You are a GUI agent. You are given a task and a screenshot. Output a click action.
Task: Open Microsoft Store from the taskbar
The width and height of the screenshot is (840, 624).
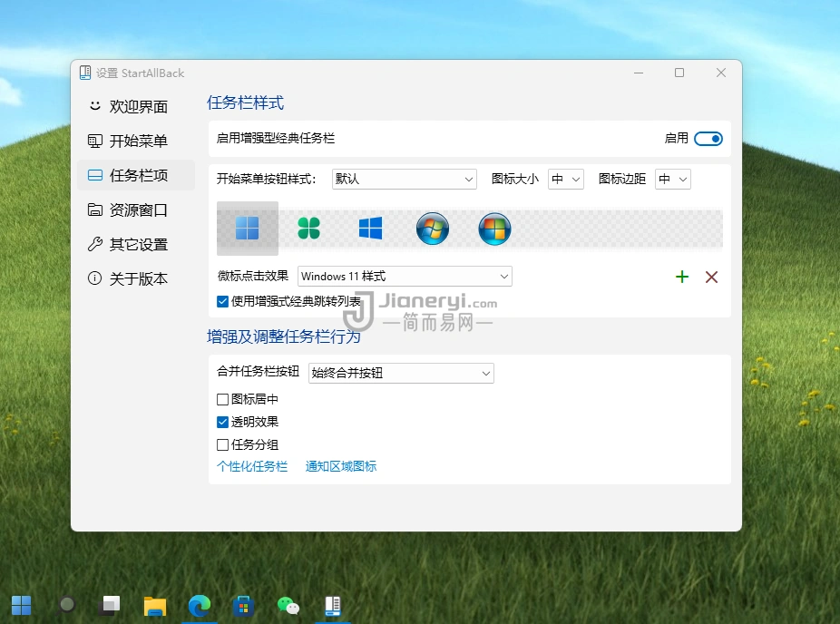244,606
